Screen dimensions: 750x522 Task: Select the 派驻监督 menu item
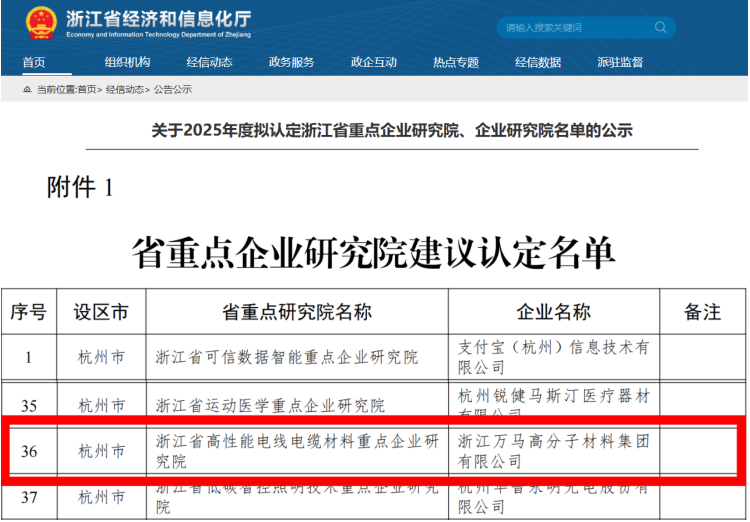point(620,62)
